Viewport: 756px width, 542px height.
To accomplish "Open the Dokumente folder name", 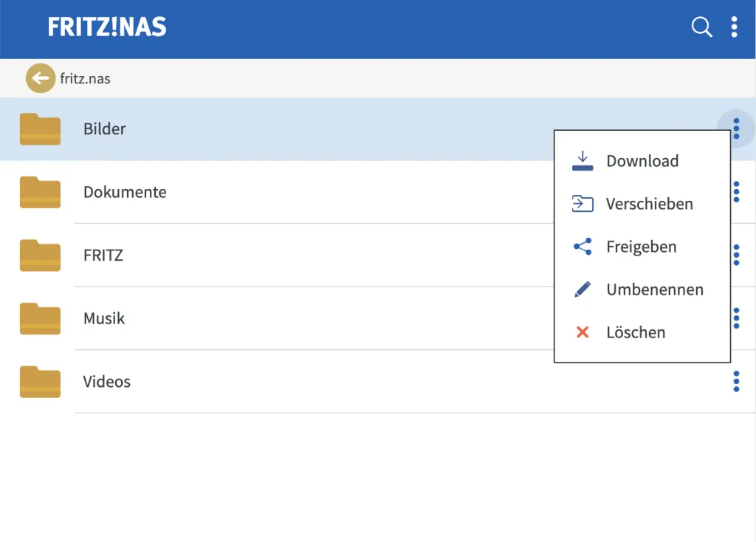I will (x=125, y=193).
